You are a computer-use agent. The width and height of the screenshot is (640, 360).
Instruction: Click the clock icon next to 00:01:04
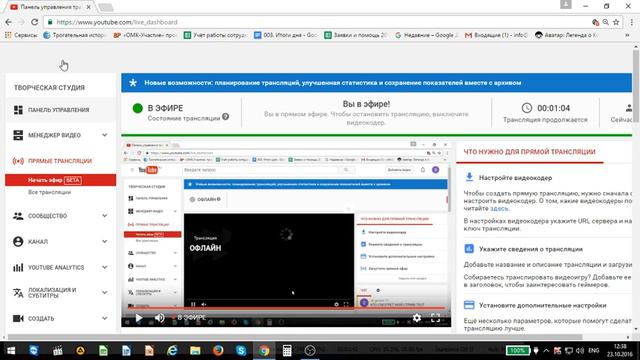pos(527,108)
